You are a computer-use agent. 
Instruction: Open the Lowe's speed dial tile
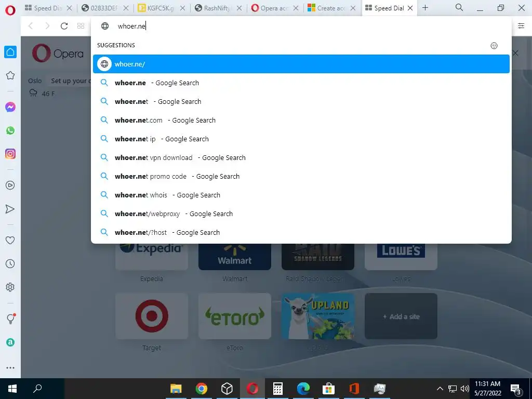click(x=401, y=257)
